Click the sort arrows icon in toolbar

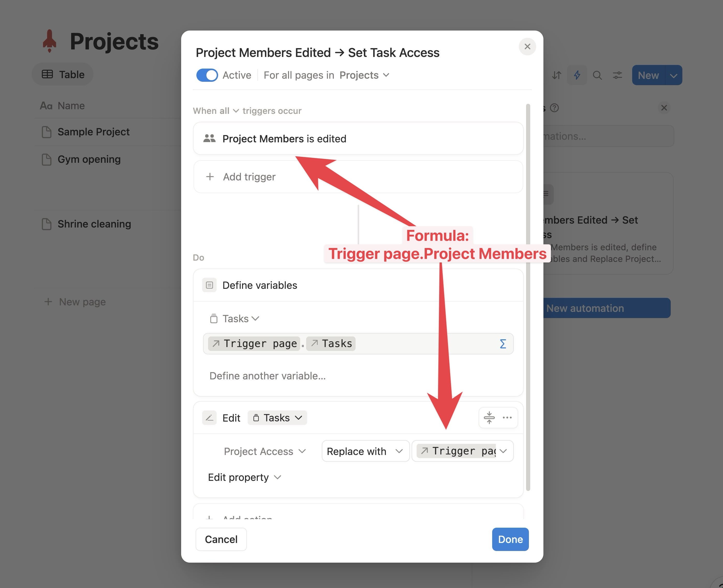click(556, 75)
